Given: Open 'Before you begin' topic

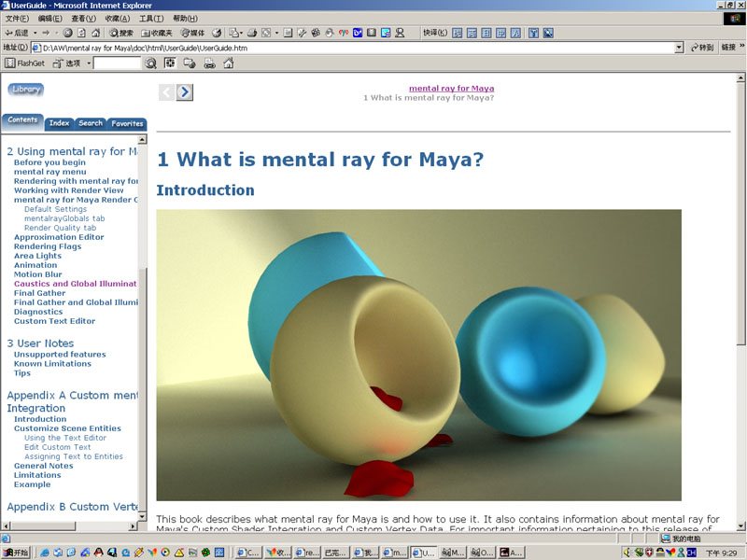Looking at the screenshot, I should pos(49,162).
